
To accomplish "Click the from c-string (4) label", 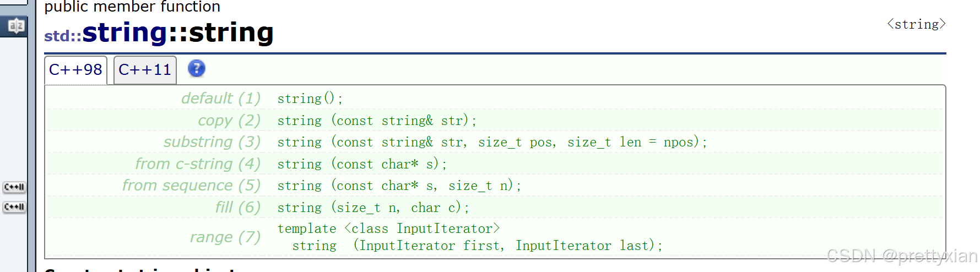I will coord(197,164).
